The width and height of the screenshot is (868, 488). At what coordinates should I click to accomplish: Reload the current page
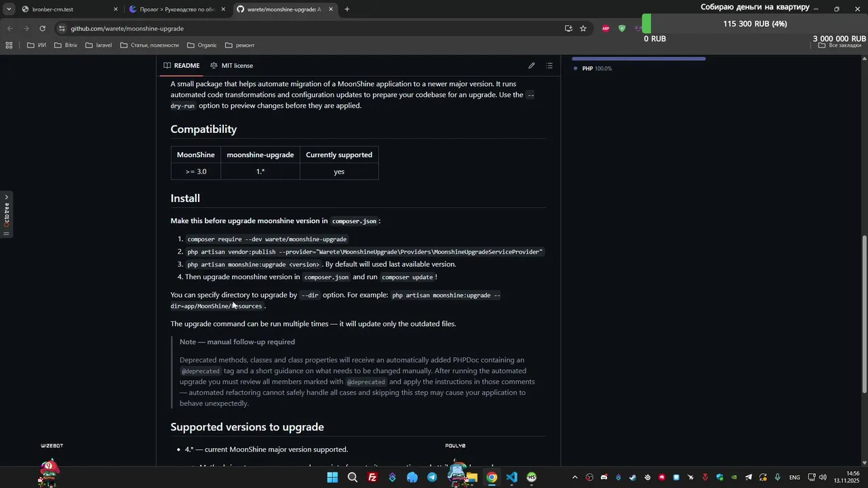pyautogui.click(x=42, y=28)
